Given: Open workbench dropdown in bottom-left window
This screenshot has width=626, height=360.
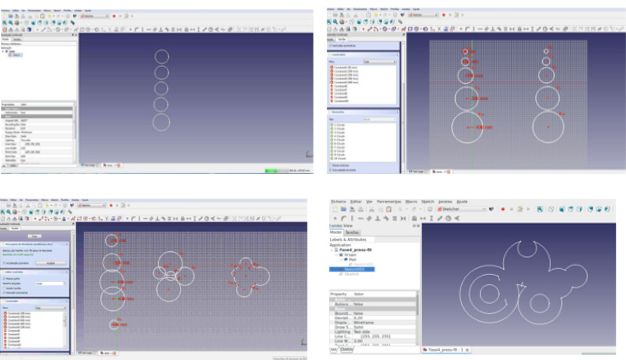Looking at the screenshot, I should 92,205.
